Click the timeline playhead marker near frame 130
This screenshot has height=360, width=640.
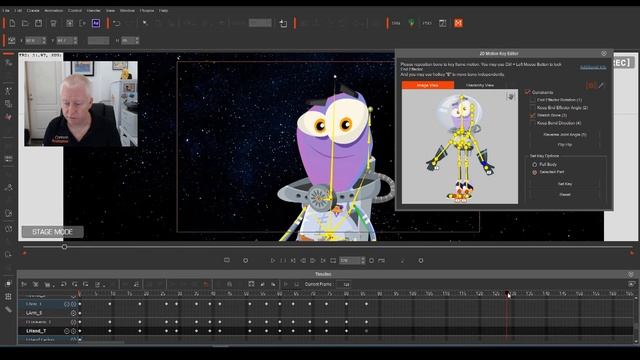click(x=507, y=293)
